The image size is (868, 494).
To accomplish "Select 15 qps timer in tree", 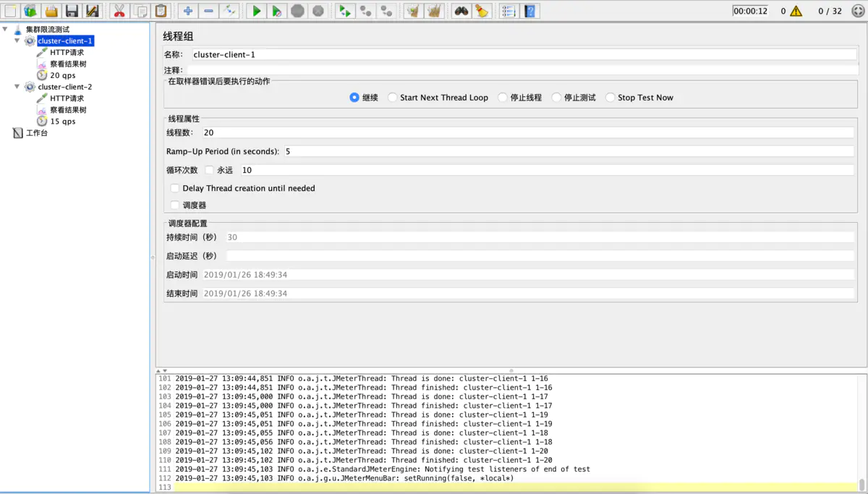I will coord(62,122).
